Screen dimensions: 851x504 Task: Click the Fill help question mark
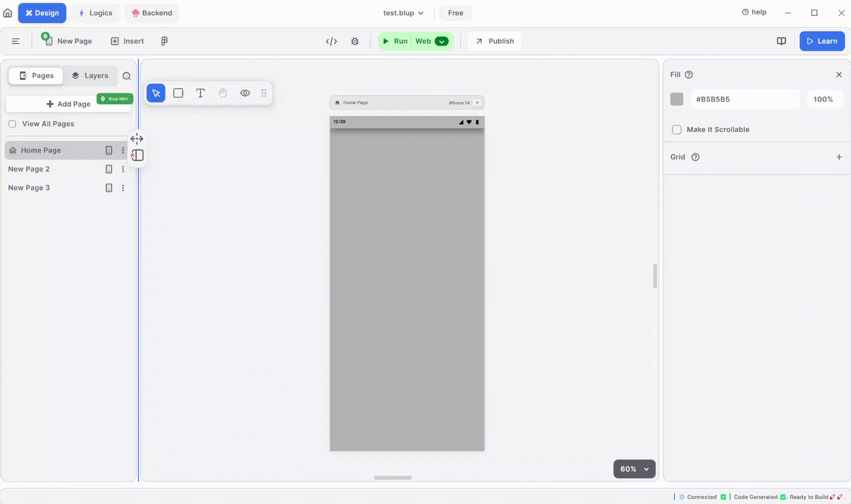(689, 75)
